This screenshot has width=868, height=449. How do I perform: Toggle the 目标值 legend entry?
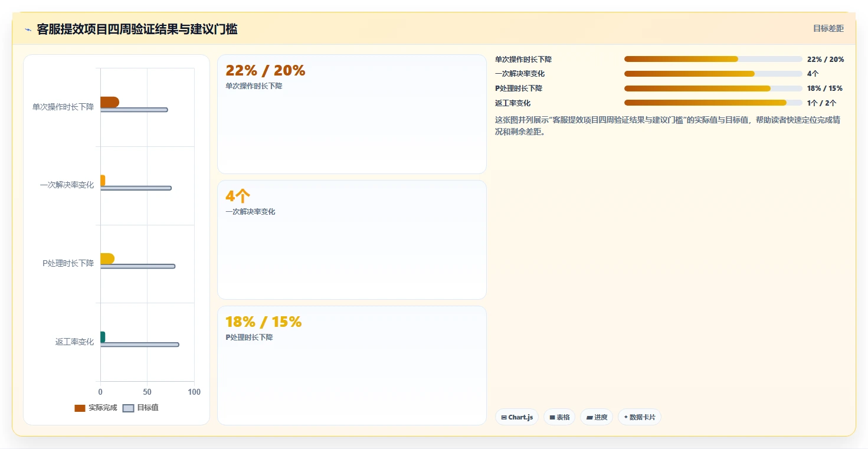click(140, 408)
